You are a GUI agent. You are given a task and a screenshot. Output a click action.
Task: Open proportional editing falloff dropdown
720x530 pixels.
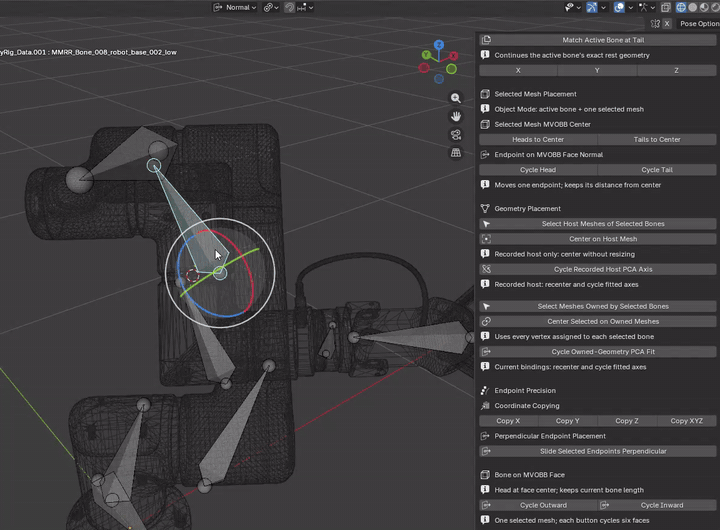pos(305,7)
